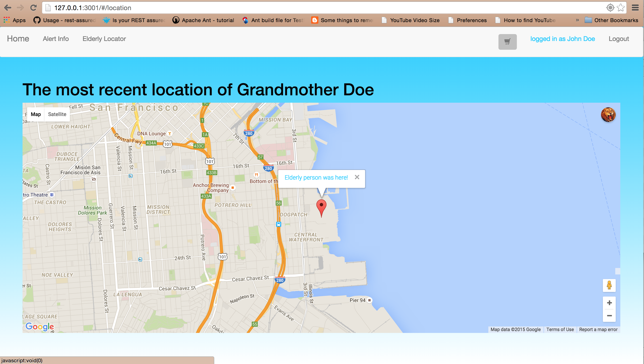Image resolution: width=644 pixels, height=364 pixels.
Task: Switch map to Satellite view
Action: (x=57, y=114)
